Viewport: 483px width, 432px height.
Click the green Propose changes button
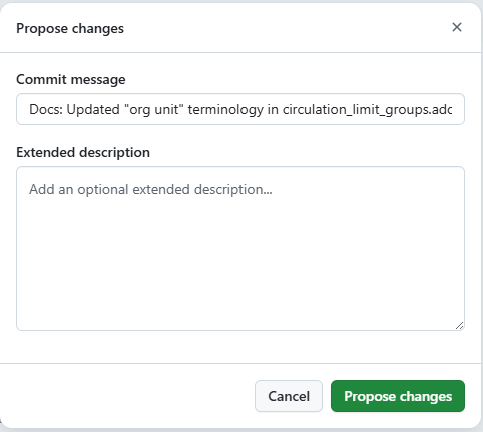pyautogui.click(x=398, y=396)
